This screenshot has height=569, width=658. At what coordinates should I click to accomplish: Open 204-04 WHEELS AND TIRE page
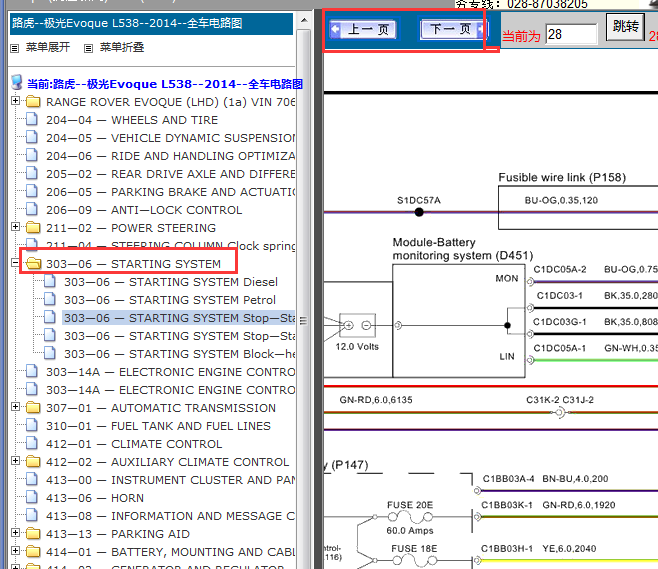click(132, 120)
